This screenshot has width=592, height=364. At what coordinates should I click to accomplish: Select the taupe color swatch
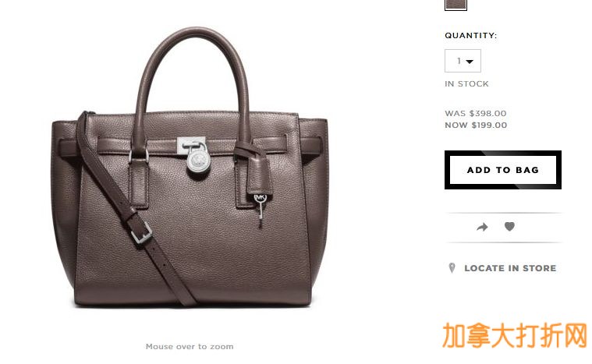pyautogui.click(x=456, y=5)
